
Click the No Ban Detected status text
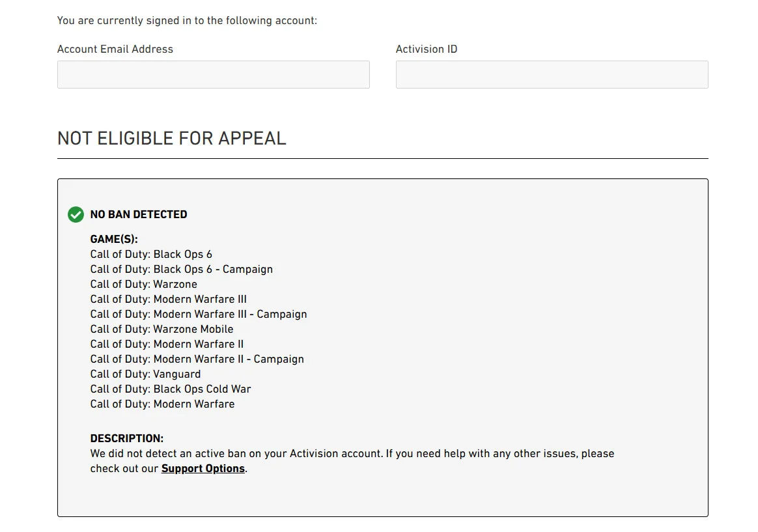click(x=139, y=214)
